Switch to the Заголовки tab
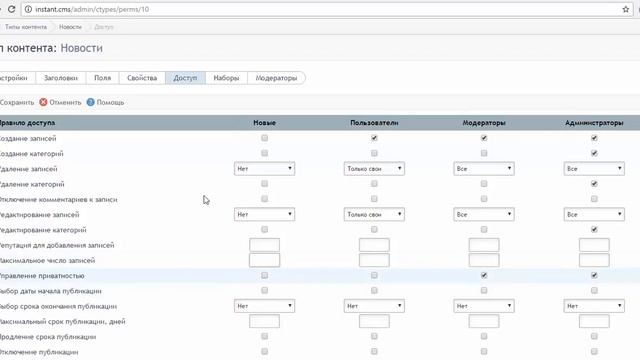The width and height of the screenshot is (640, 360). (61, 78)
